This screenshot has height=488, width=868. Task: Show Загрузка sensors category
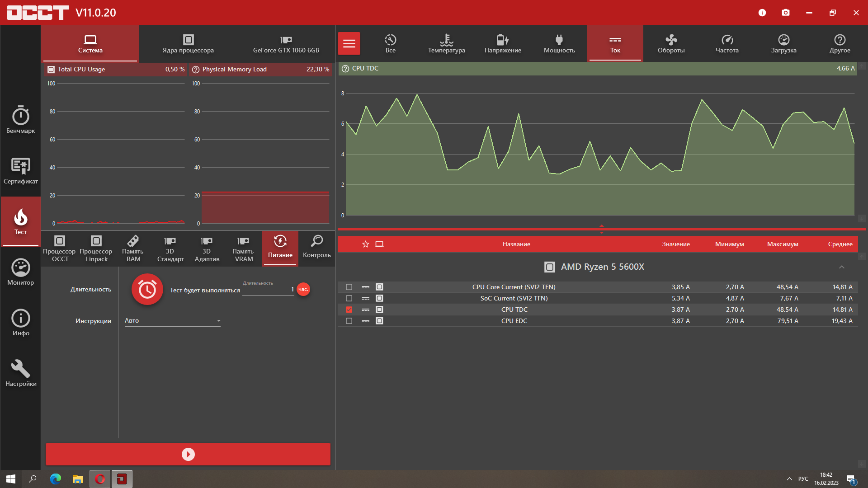point(783,44)
